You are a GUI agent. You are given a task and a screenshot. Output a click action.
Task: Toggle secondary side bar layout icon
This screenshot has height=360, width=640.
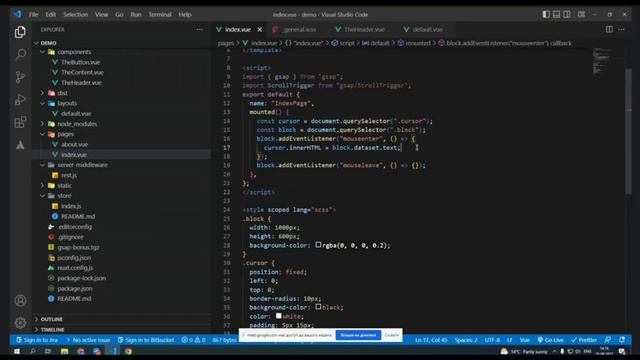(x=567, y=14)
